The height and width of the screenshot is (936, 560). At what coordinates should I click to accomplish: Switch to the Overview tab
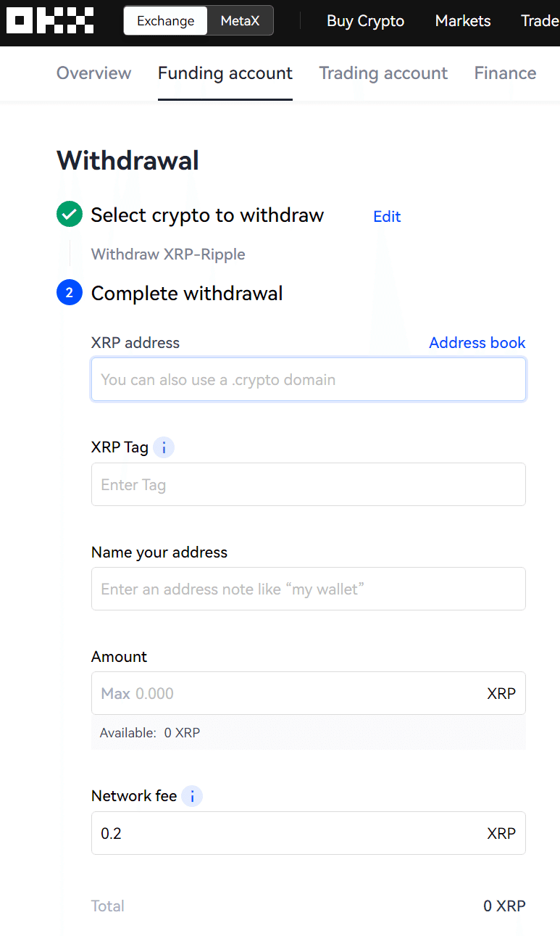point(93,73)
